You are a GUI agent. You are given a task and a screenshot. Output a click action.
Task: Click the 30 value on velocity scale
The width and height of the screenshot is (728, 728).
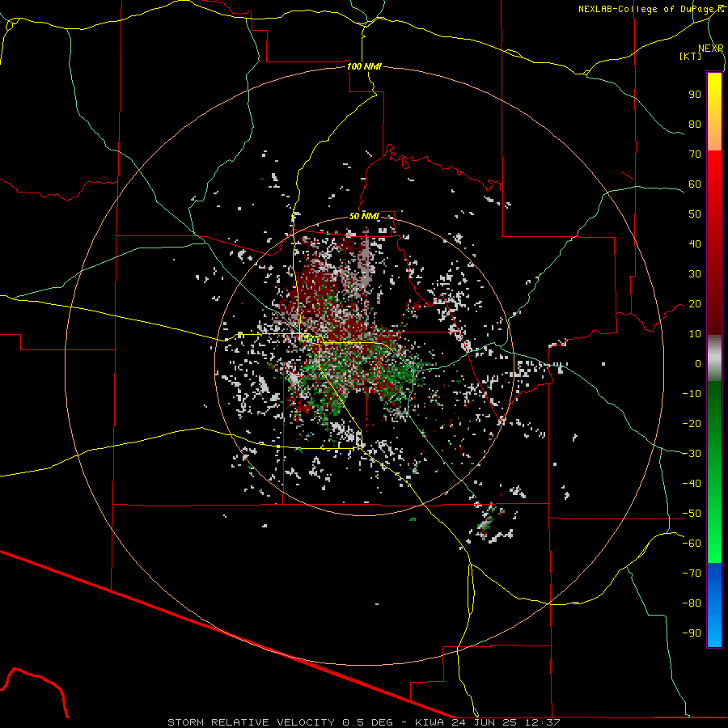(695, 274)
